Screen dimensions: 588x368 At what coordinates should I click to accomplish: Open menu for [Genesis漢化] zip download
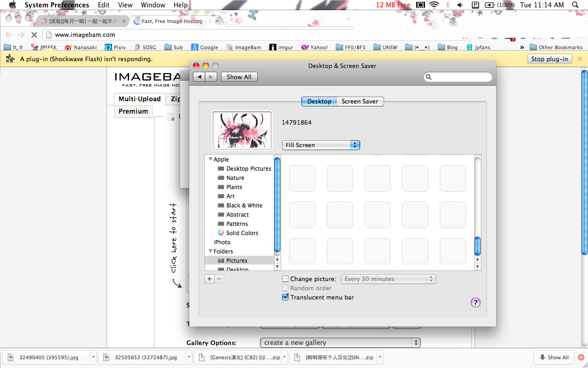point(285,357)
